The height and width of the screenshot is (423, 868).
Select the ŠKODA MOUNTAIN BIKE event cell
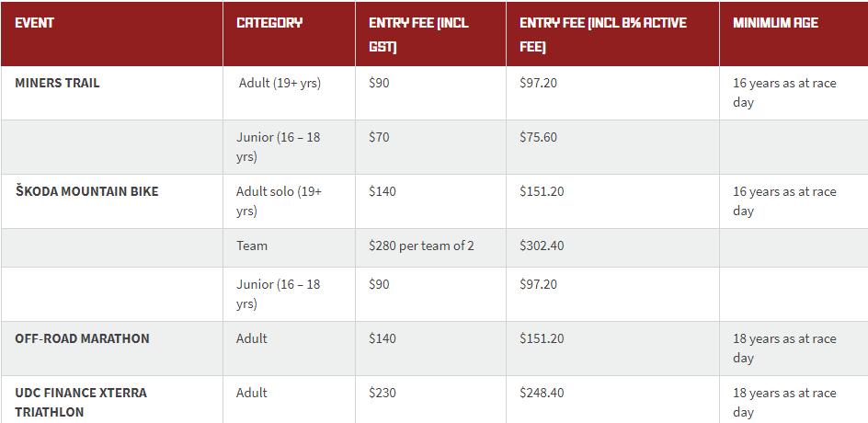point(112,201)
